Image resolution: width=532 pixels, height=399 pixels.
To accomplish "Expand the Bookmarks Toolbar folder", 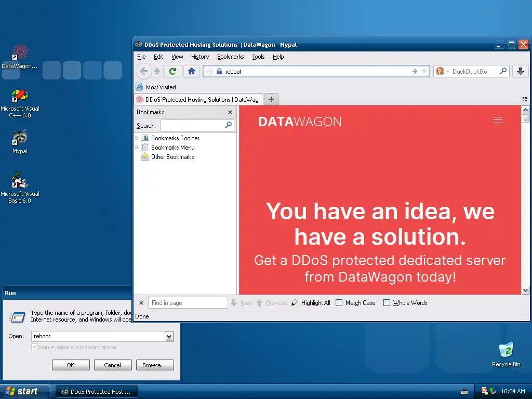I will [x=137, y=138].
